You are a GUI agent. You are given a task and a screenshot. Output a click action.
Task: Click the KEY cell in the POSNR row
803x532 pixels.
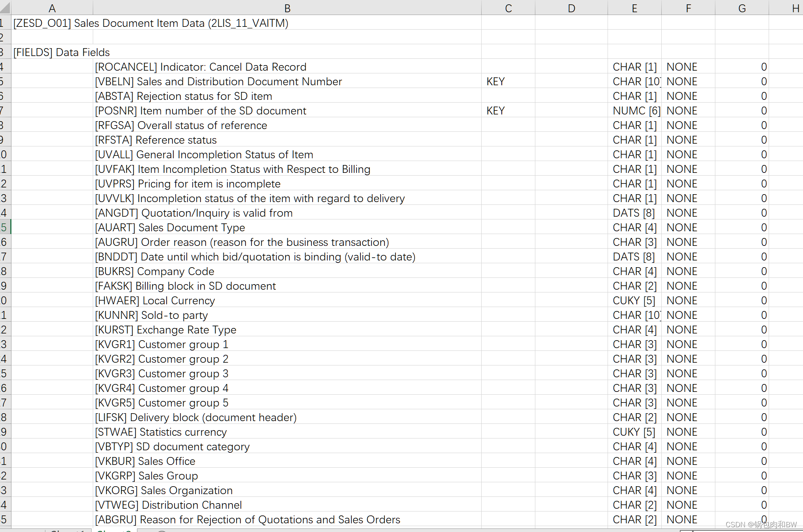point(495,111)
